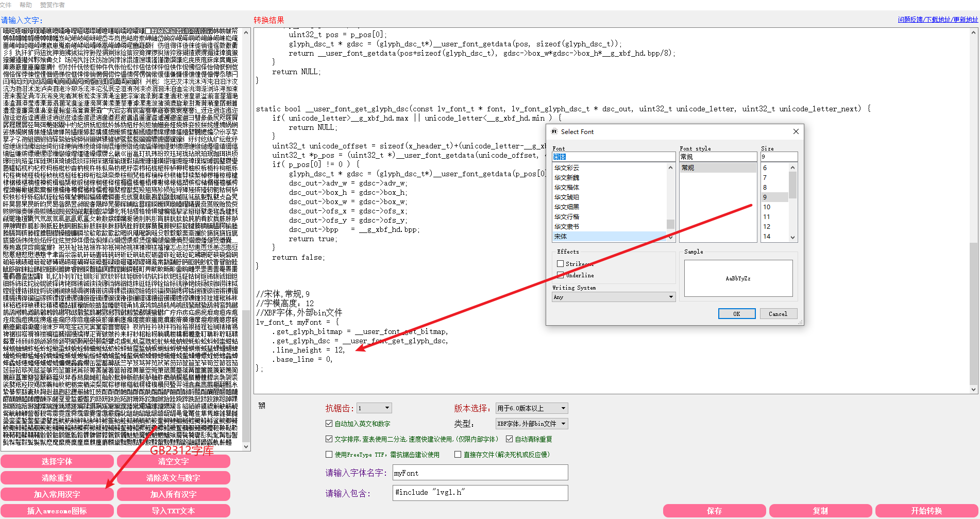This screenshot has height=519, width=980.
Task: Cancel the Select Font dialog
Action: tap(778, 313)
